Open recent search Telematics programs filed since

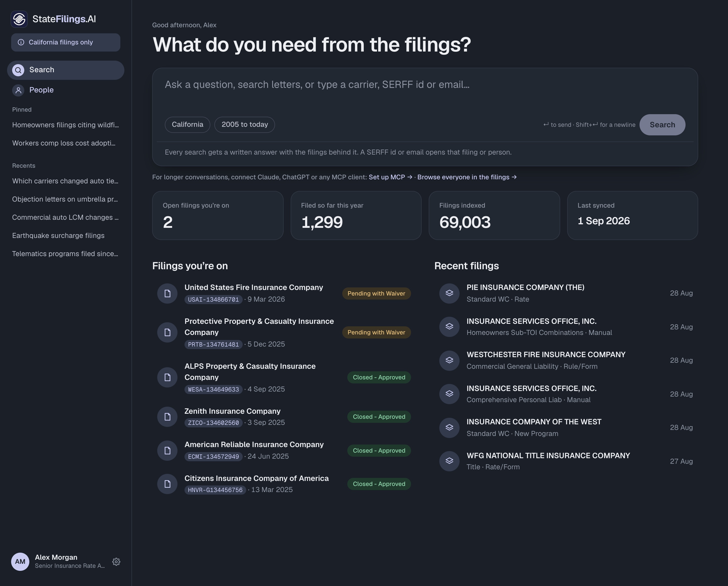point(65,254)
